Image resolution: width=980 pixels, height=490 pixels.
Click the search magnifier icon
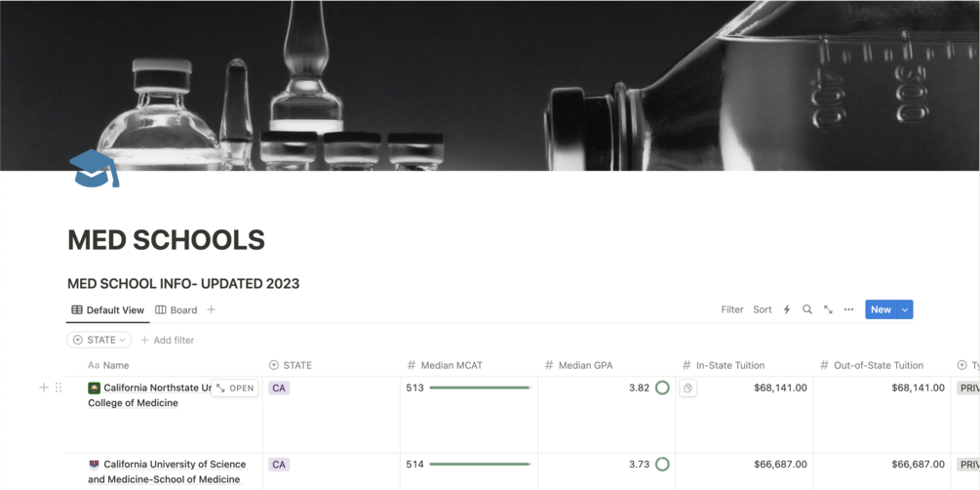pyautogui.click(x=806, y=309)
